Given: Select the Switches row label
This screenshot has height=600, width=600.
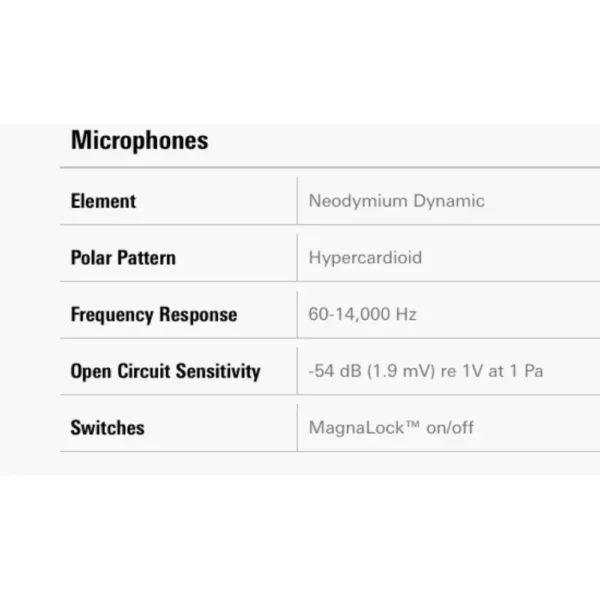Looking at the screenshot, I should tap(108, 427).
